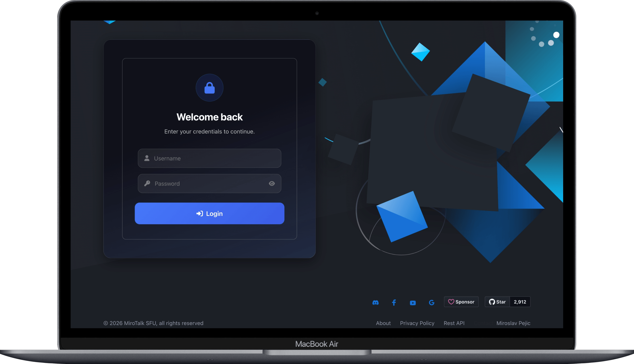The height and width of the screenshot is (364, 634).
Task: Click the pink heart on Sponsor
Action: pos(451,302)
